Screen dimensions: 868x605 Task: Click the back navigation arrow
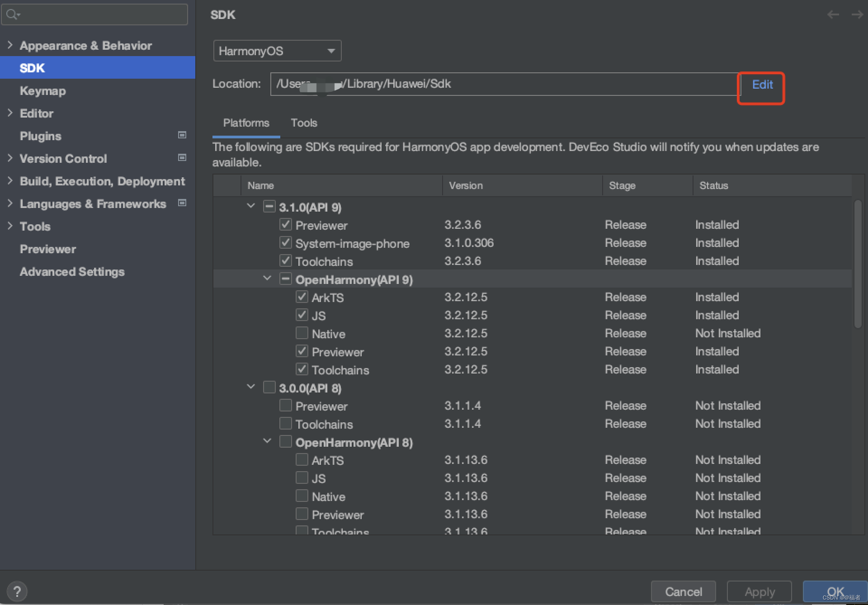(x=833, y=15)
